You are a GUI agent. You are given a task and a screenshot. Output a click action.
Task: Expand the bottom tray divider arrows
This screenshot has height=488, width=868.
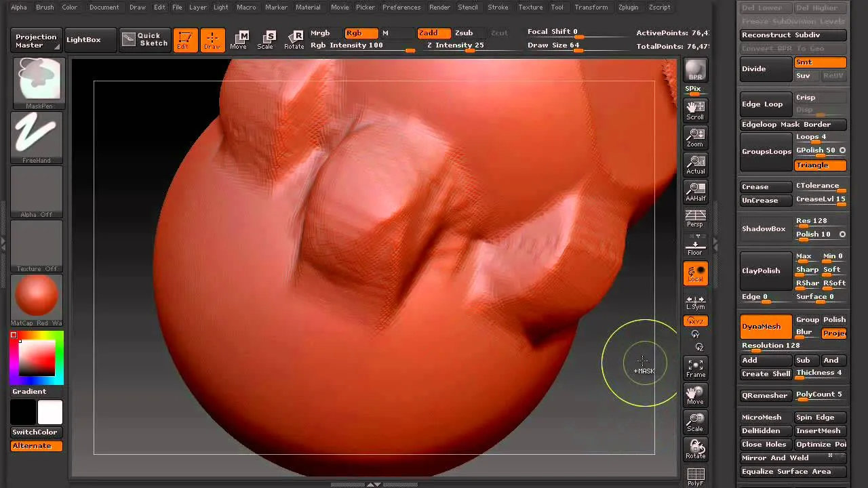[x=374, y=484]
